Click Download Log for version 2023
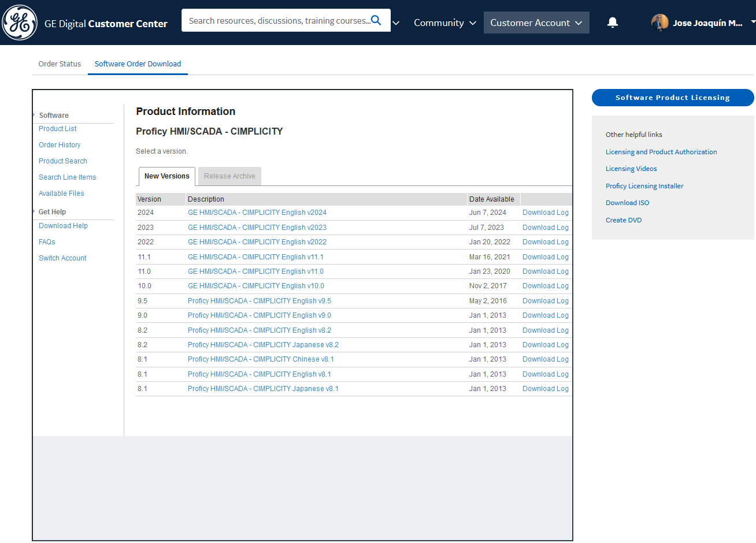The image size is (756, 543). click(x=546, y=228)
